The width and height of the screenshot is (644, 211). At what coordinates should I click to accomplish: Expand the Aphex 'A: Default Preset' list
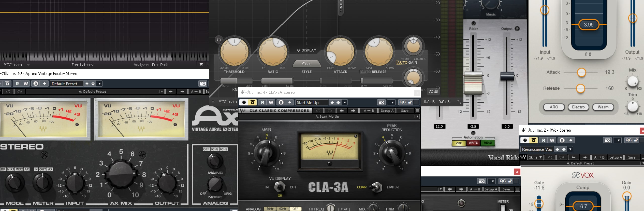coord(162,92)
